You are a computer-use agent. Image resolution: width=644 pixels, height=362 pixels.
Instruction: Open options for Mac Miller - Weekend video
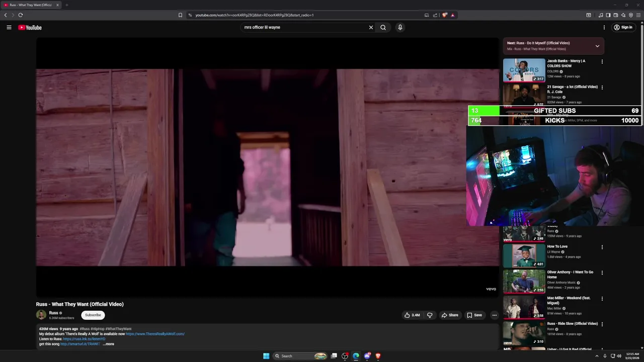[x=602, y=299]
